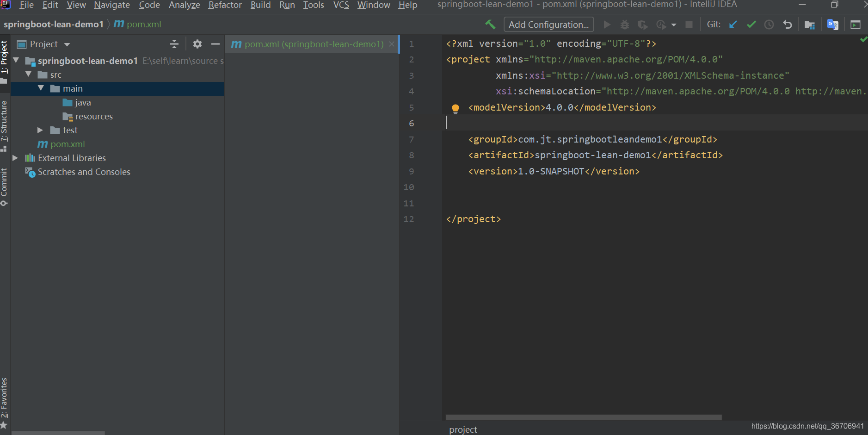The width and height of the screenshot is (868, 435).
Task: Open the Window menu
Action: point(374,5)
